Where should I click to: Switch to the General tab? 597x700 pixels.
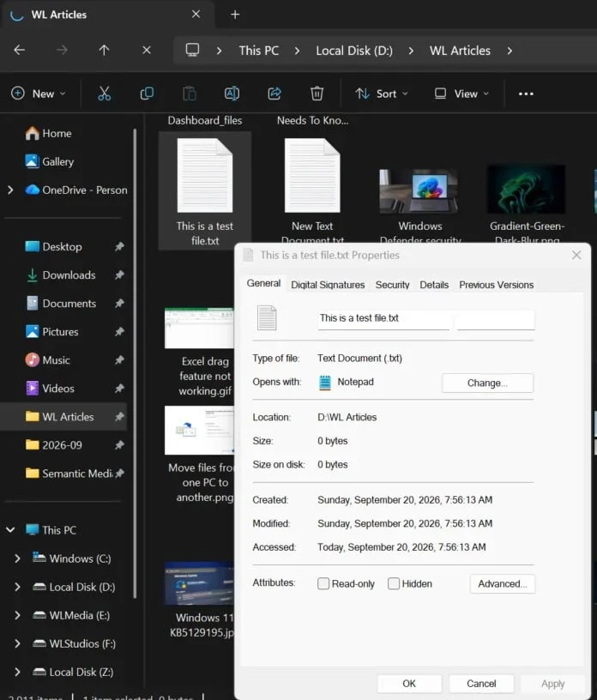click(263, 283)
